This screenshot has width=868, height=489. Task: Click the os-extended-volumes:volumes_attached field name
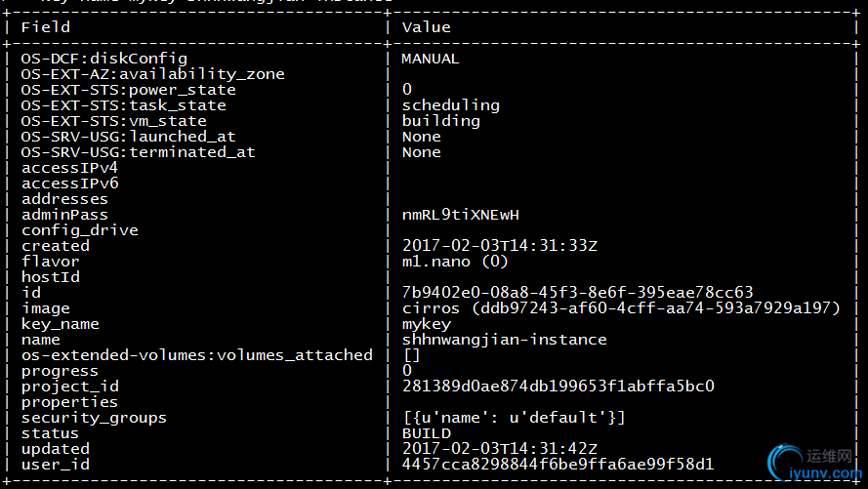pyautogui.click(x=197, y=355)
